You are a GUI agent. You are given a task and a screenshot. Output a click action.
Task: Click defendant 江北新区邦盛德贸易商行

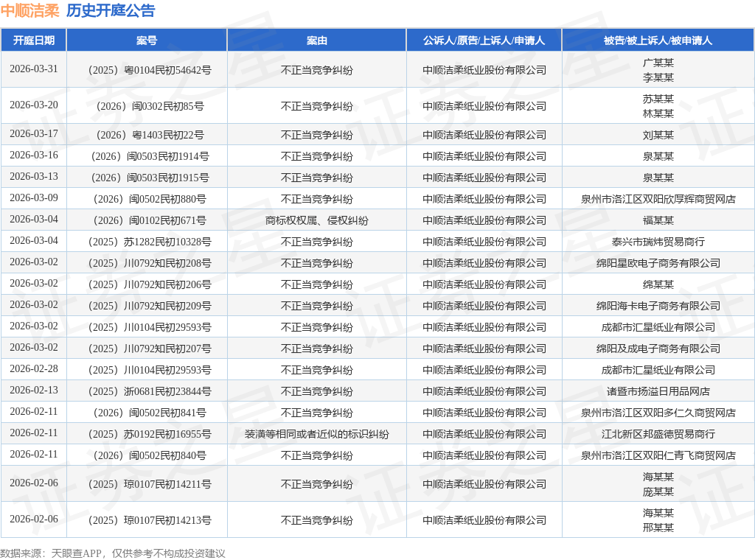point(658,435)
